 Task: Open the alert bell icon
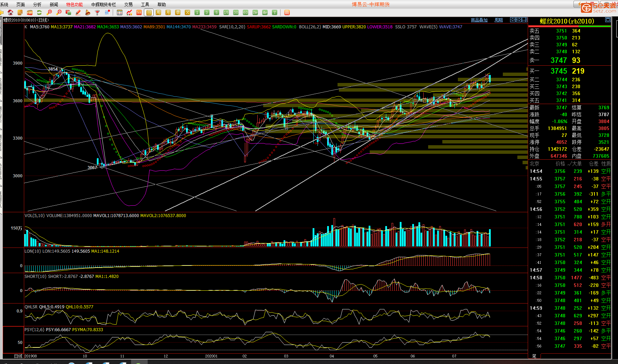pos(88,12)
